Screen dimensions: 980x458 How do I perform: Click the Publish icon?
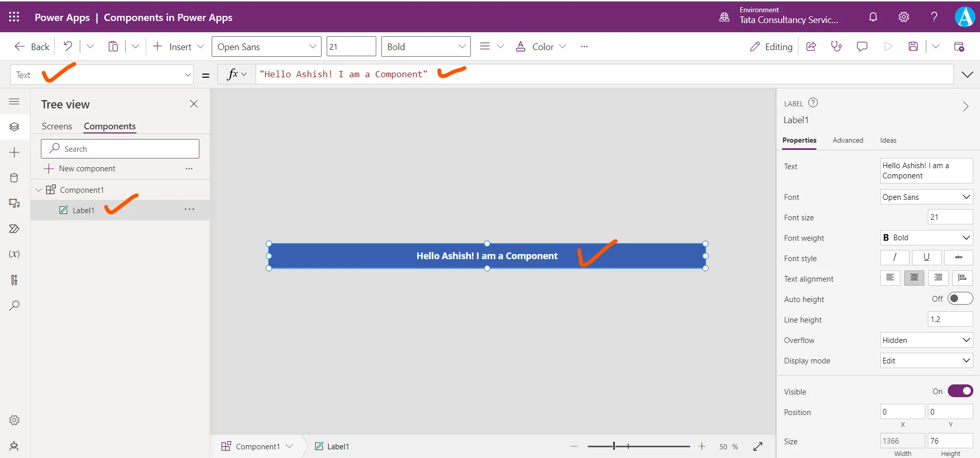pyautogui.click(x=960, y=47)
